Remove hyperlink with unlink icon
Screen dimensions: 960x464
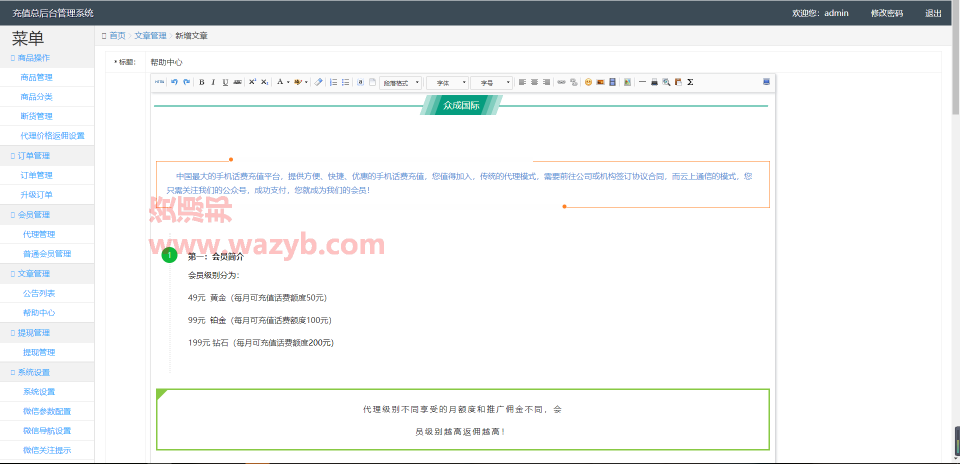[x=574, y=82]
